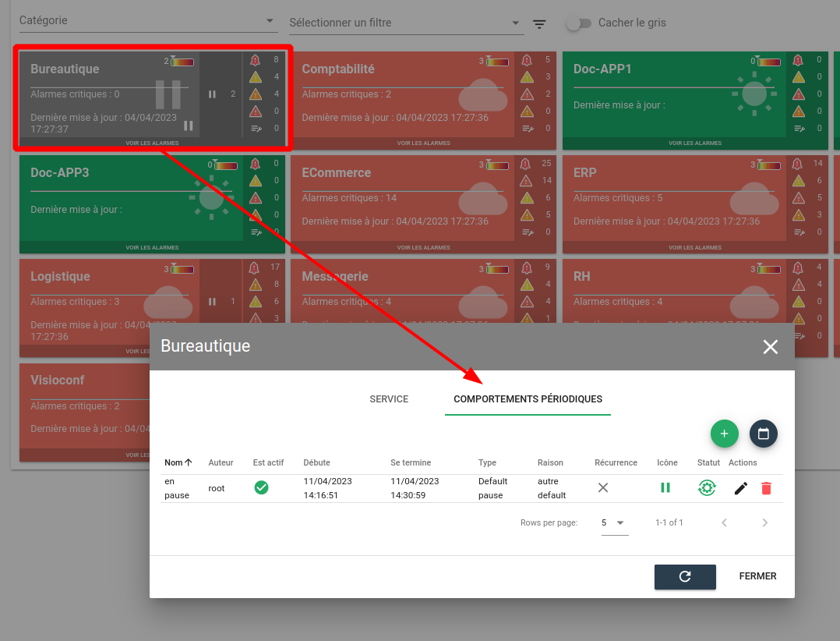This screenshot has height=641, width=840.
Task: Click the FERMER button
Action: pyautogui.click(x=757, y=577)
